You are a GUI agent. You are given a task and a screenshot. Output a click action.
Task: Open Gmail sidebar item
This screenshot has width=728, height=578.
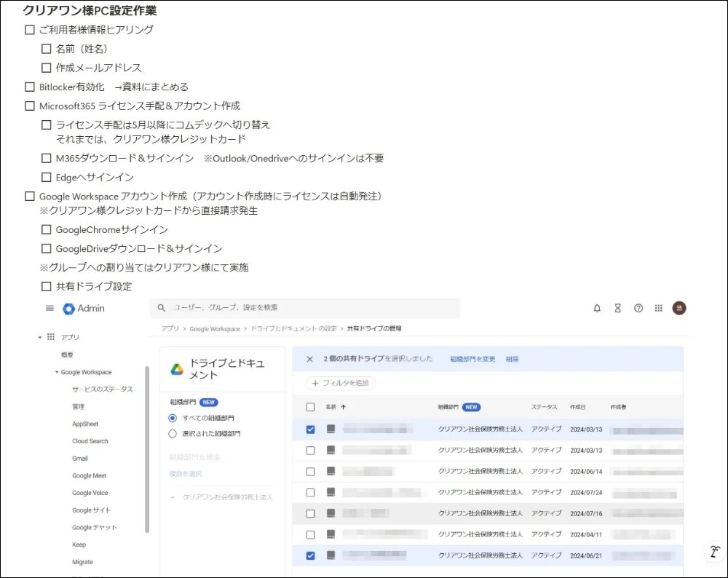80,459
